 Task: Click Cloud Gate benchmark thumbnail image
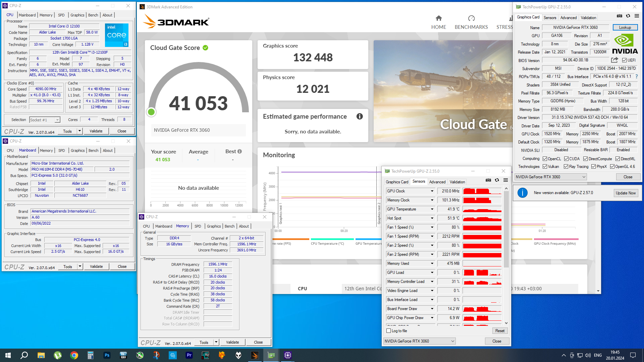pos(443,91)
